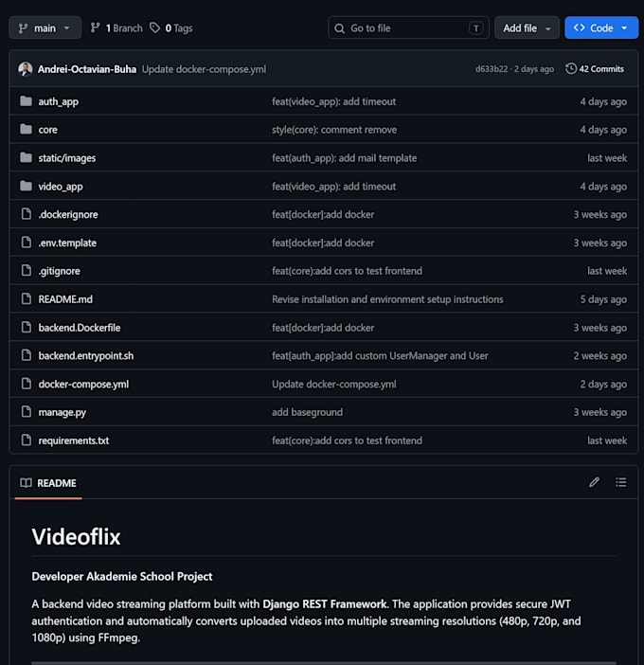This screenshot has width=644, height=665.
Task: Open README outline list icon
Action: click(x=621, y=482)
